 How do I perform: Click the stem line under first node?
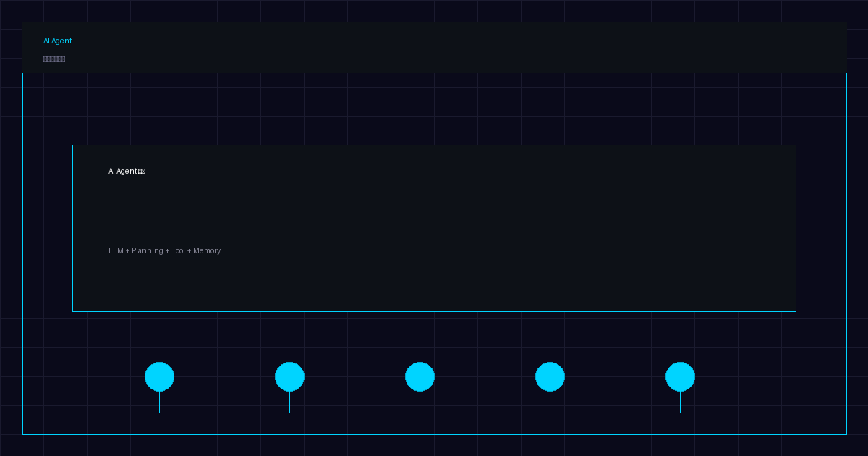[159, 402]
